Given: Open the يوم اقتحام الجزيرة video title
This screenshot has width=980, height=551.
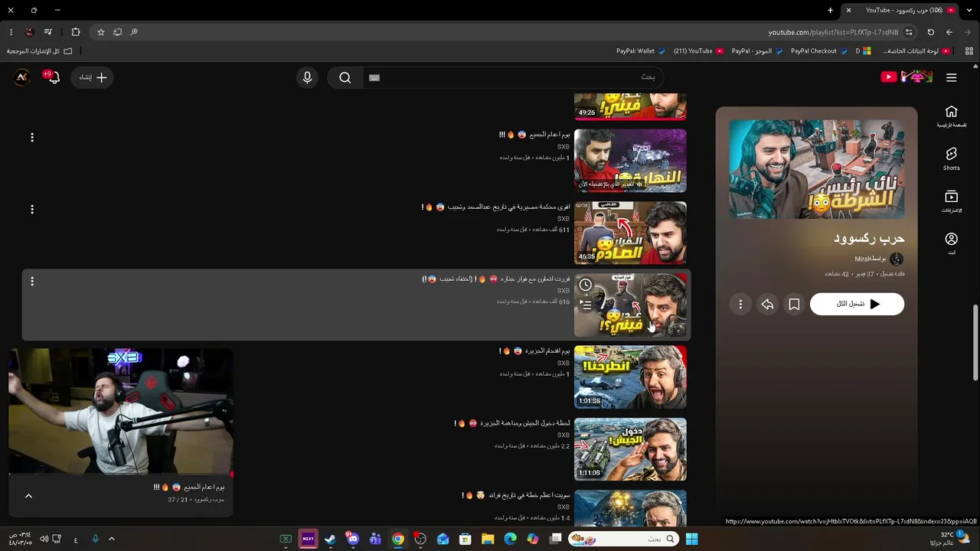Looking at the screenshot, I should [x=535, y=350].
